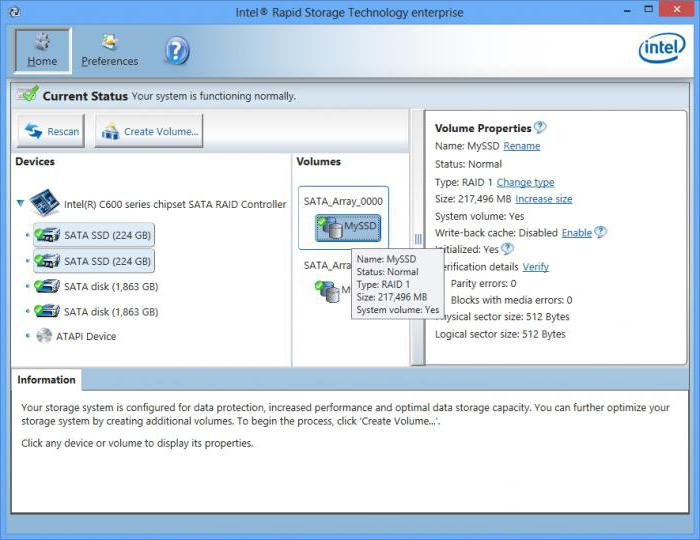Enable write-back cache via Enable link
Image resolution: width=700 pixels, height=540 pixels.
576,232
